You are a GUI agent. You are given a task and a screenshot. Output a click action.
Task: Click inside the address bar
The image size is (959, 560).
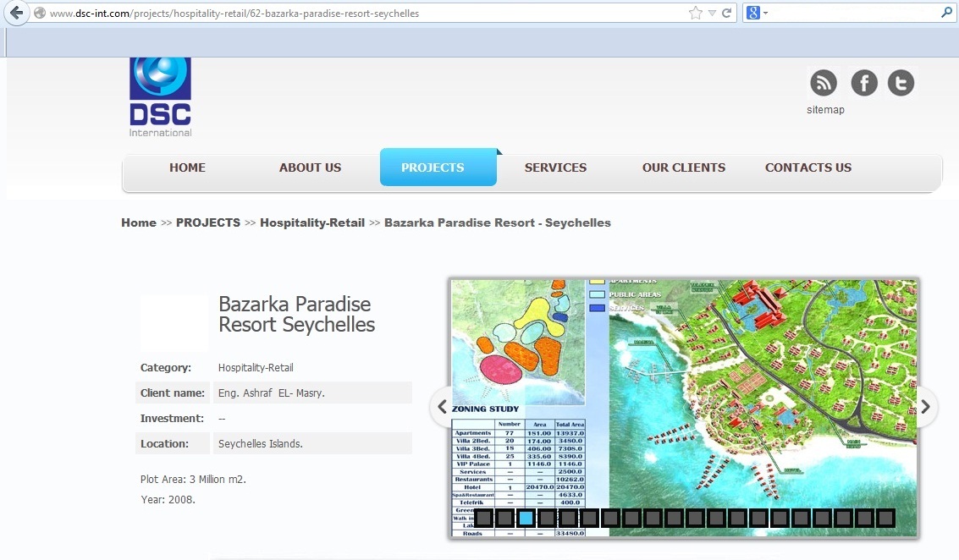click(339, 12)
